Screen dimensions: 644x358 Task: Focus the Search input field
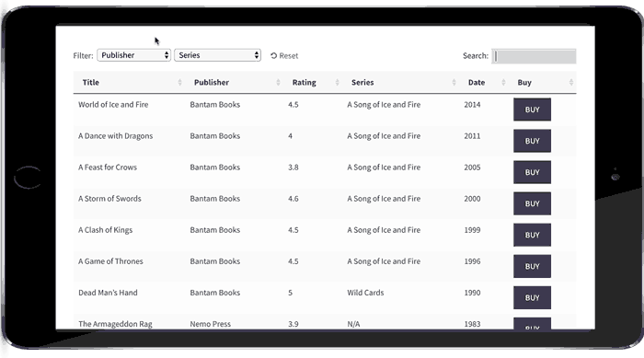(x=534, y=56)
